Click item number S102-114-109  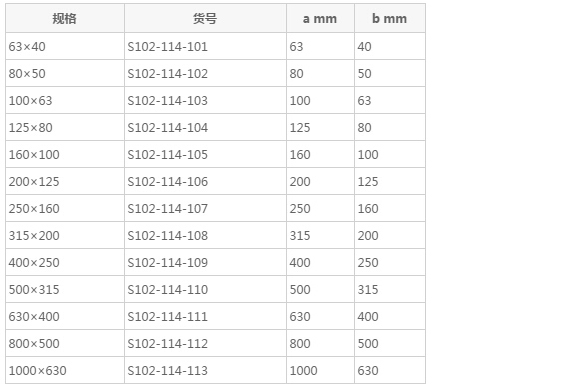tap(168, 262)
